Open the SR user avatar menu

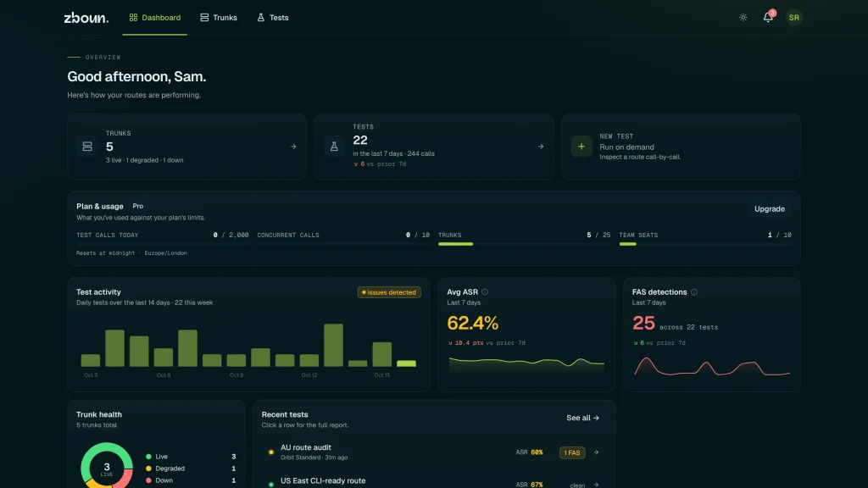click(793, 18)
